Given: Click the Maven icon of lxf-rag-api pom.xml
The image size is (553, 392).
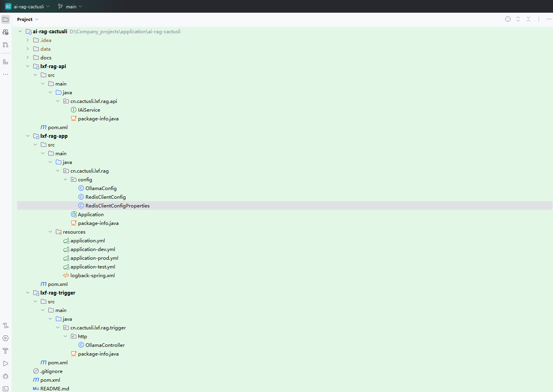Looking at the screenshot, I should pos(44,127).
